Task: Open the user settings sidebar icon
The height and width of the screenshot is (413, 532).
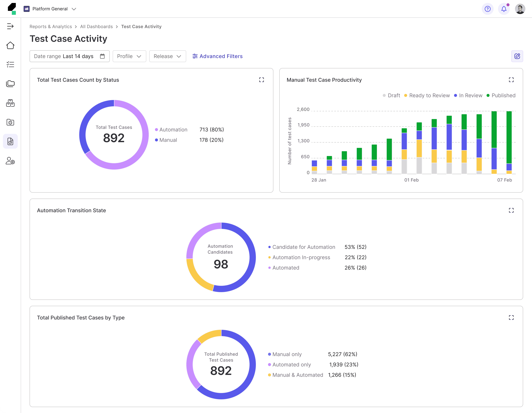Action: point(10,161)
